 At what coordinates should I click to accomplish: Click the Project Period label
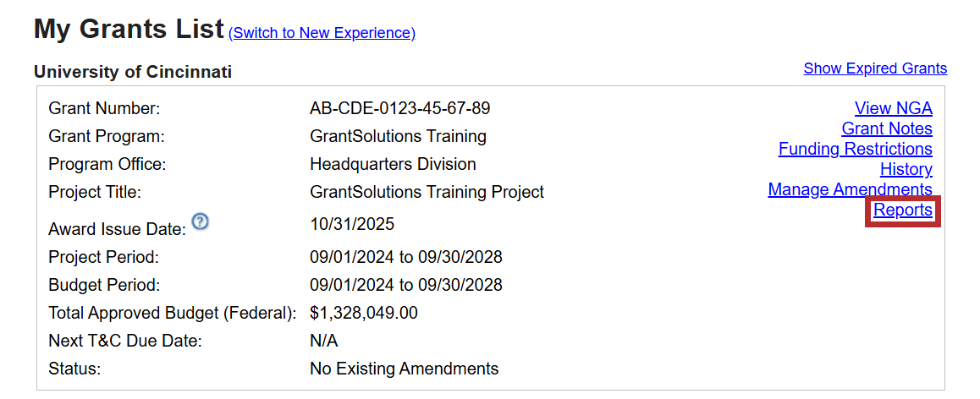tap(103, 257)
